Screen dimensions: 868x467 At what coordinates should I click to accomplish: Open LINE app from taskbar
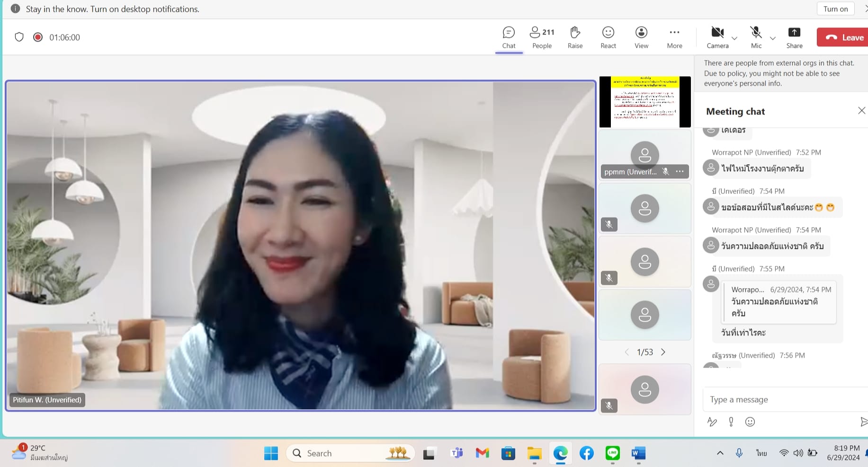click(x=613, y=453)
